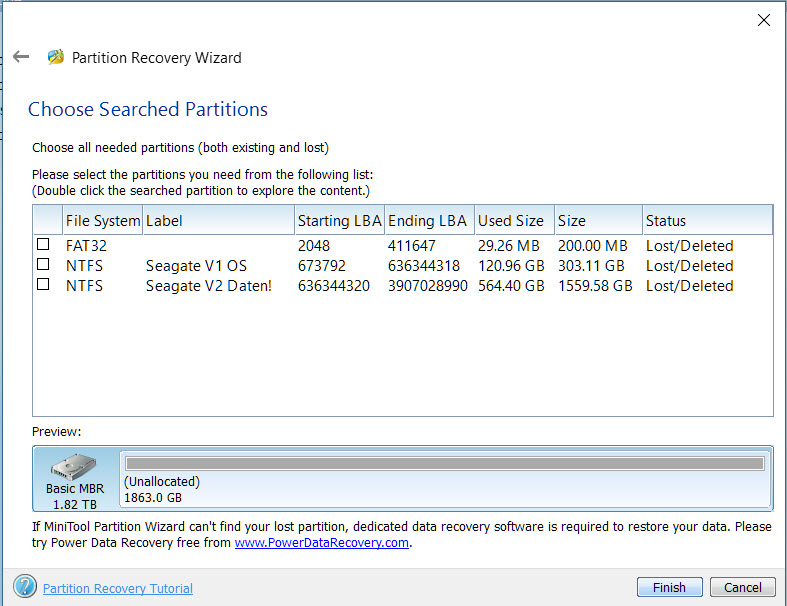Click the 411647 ending LBA value

pos(412,246)
